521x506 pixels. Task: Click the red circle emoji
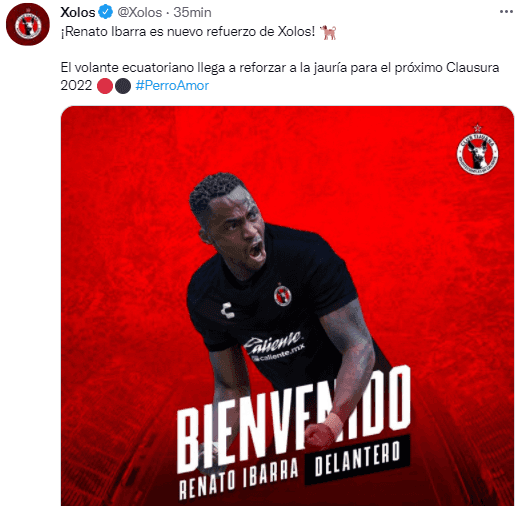click(x=105, y=86)
